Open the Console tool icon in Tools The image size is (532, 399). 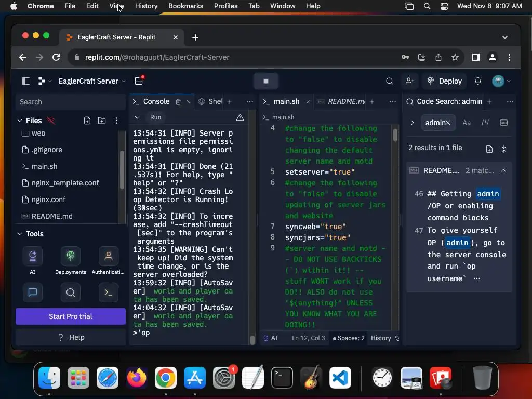109,292
